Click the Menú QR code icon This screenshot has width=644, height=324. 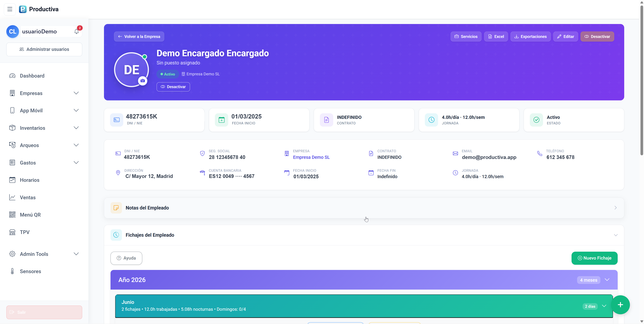(12, 215)
